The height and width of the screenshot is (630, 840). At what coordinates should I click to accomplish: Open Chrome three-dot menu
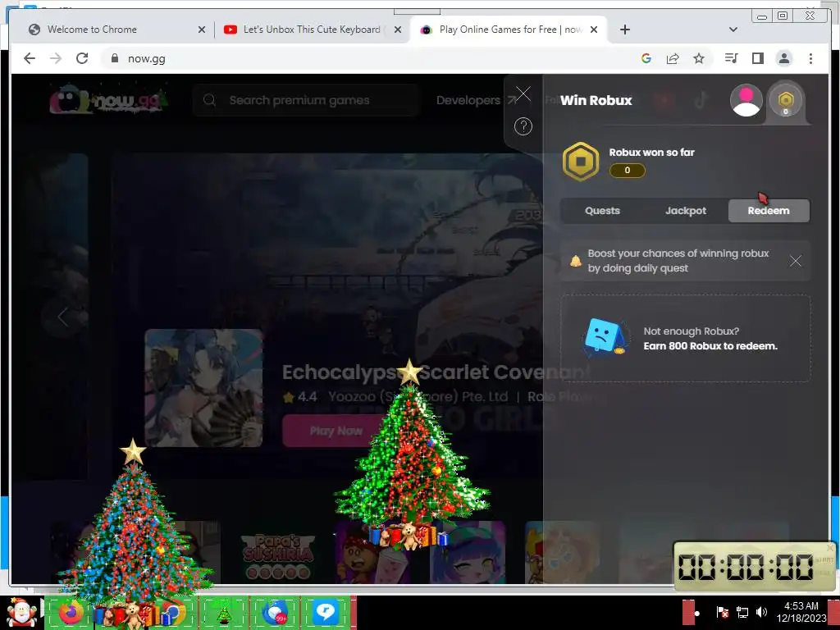[x=810, y=58]
